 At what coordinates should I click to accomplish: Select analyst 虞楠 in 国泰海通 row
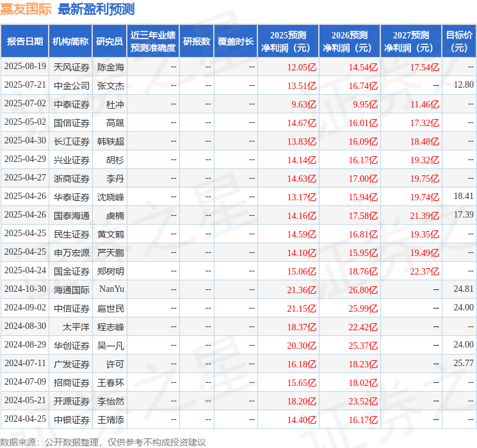tap(115, 216)
